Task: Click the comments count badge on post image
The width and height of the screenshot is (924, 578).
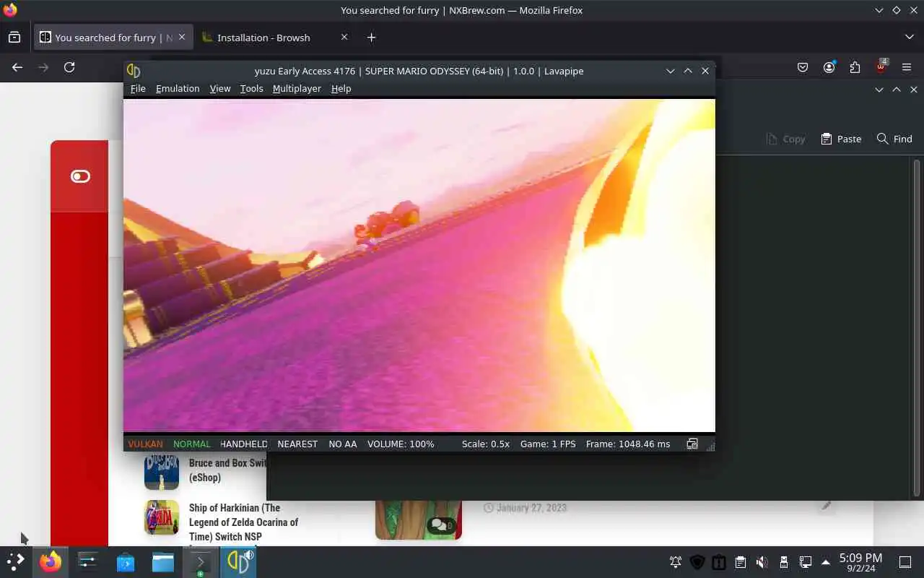Action: coord(441,525)
